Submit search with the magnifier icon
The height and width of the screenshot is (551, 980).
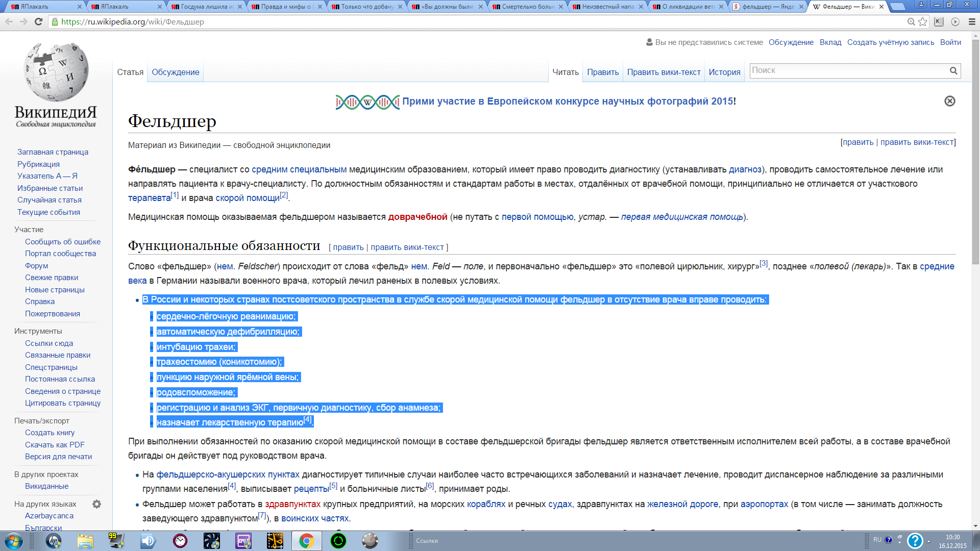[953, 71]
